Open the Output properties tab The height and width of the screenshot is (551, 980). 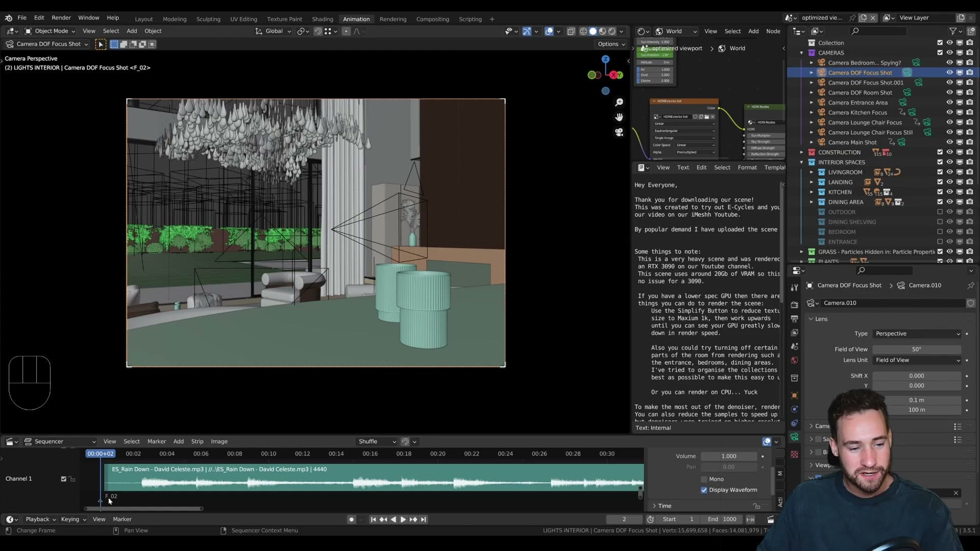click(x=794, y=318)
